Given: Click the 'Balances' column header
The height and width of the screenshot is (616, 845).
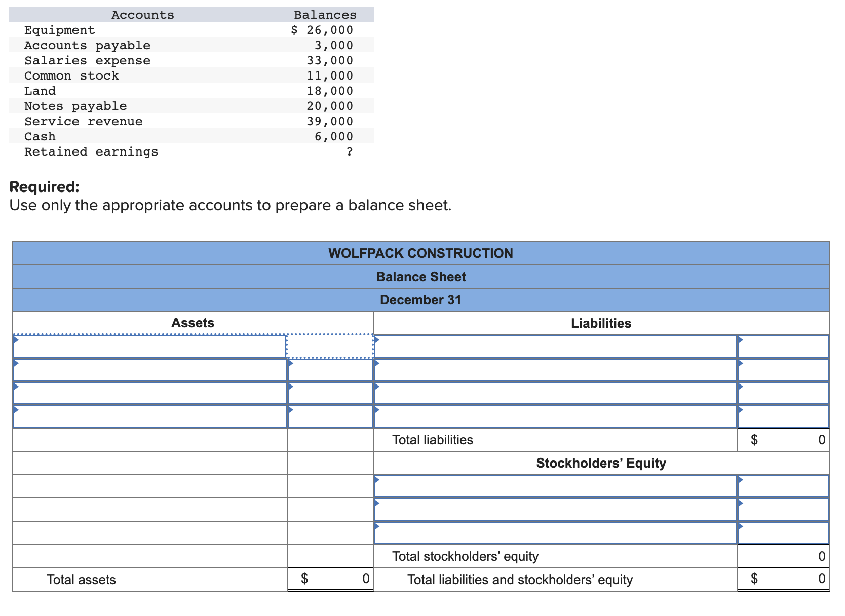Looking at the screenshot, I should click(x=325, y=15).
